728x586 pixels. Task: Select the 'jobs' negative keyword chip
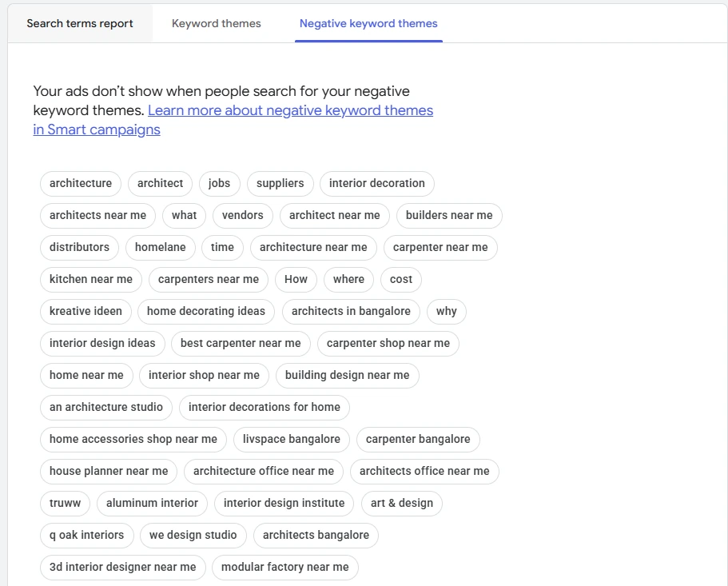click(x=219, y=183)
